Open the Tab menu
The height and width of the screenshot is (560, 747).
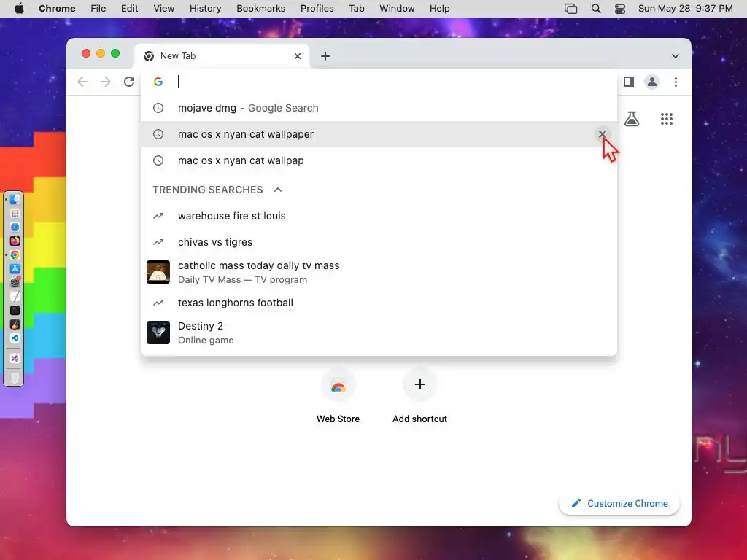356,9
